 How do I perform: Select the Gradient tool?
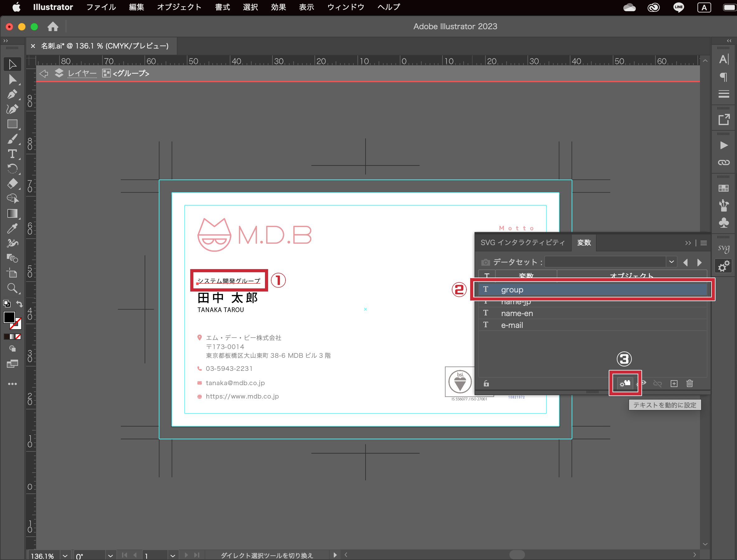click(x=12, y=213)
